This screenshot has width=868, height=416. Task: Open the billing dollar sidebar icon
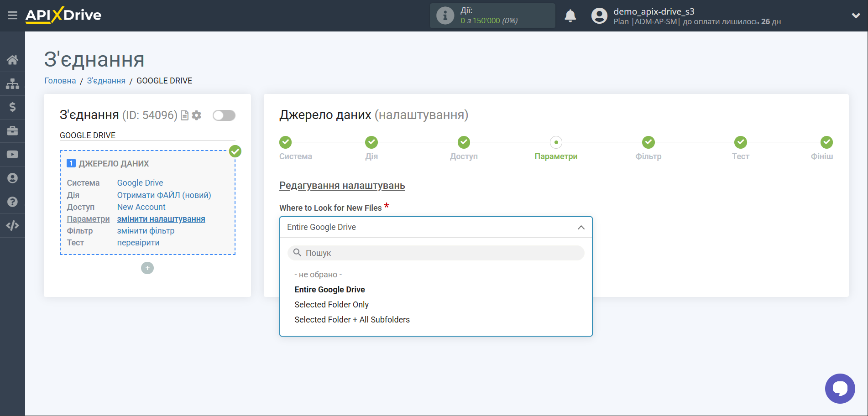(12, 107)
